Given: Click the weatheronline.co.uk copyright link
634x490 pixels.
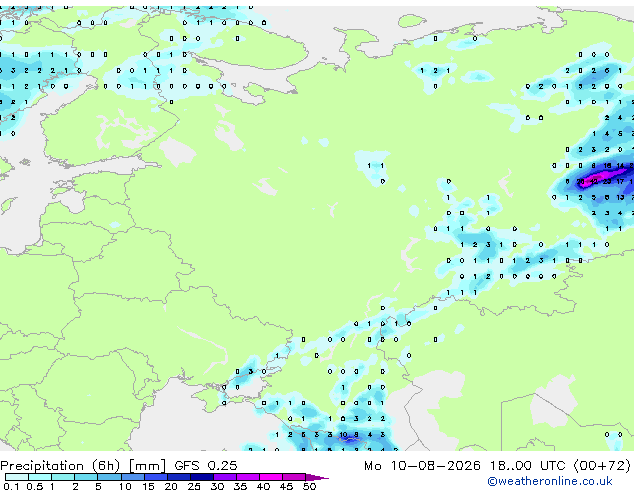Looking at the screenshot, I should 549,481.
